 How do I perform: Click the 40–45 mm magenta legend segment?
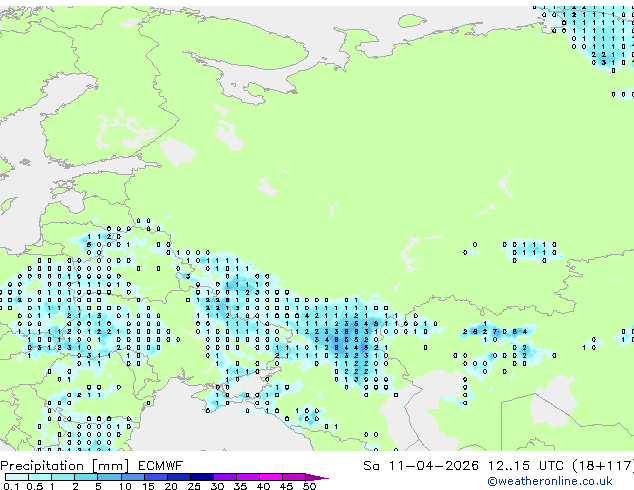tap(271, 477)
